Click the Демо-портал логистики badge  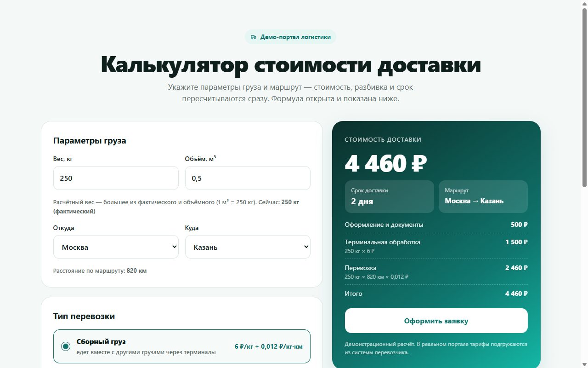(x=290, y=37)
